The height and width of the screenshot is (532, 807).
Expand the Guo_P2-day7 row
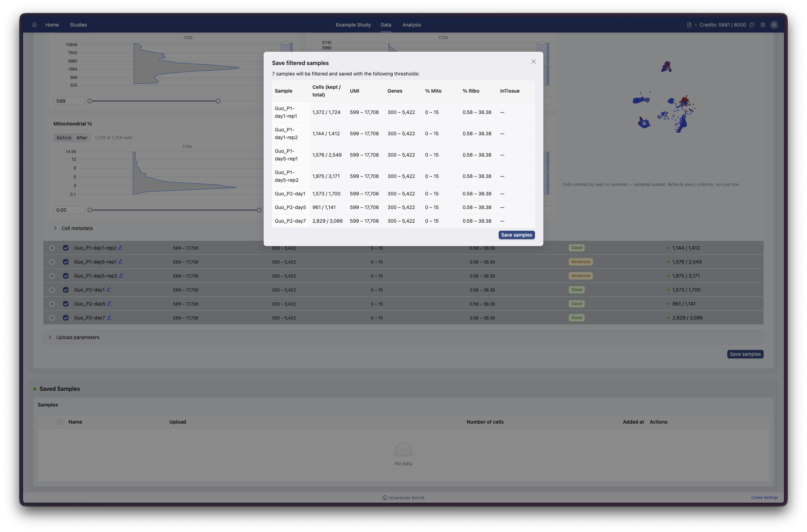tap(52, 318)
